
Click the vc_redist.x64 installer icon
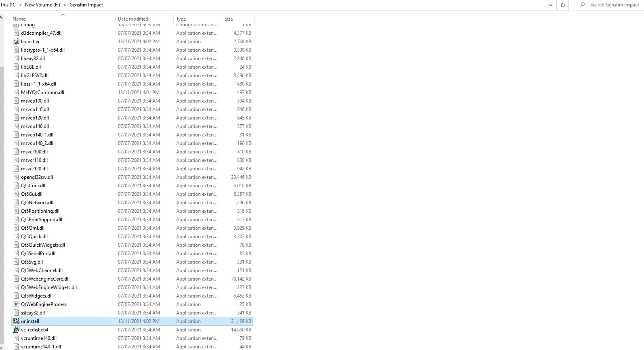[x=16, y=330]
